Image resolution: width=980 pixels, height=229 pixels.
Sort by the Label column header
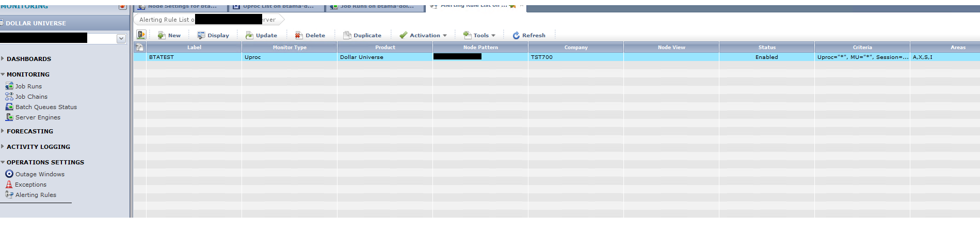tap(194, 47)
